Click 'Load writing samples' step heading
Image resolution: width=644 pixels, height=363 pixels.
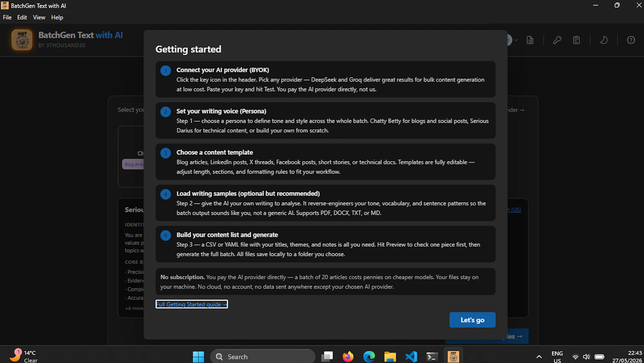tap(248, 193)
